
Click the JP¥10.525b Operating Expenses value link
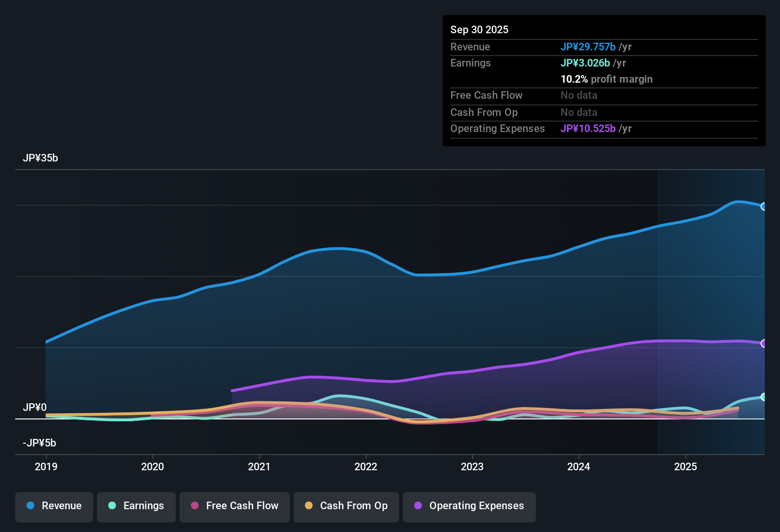tap(589, 128)
